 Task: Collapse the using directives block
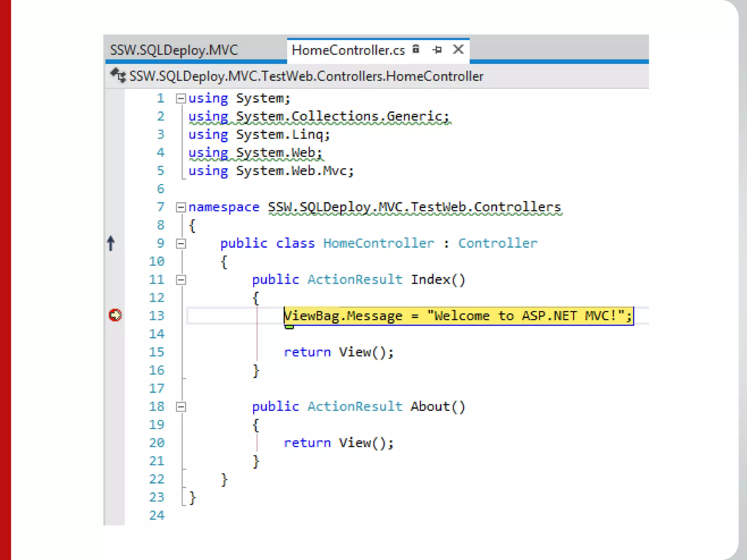pyautogui.click(x=181, y=98)
